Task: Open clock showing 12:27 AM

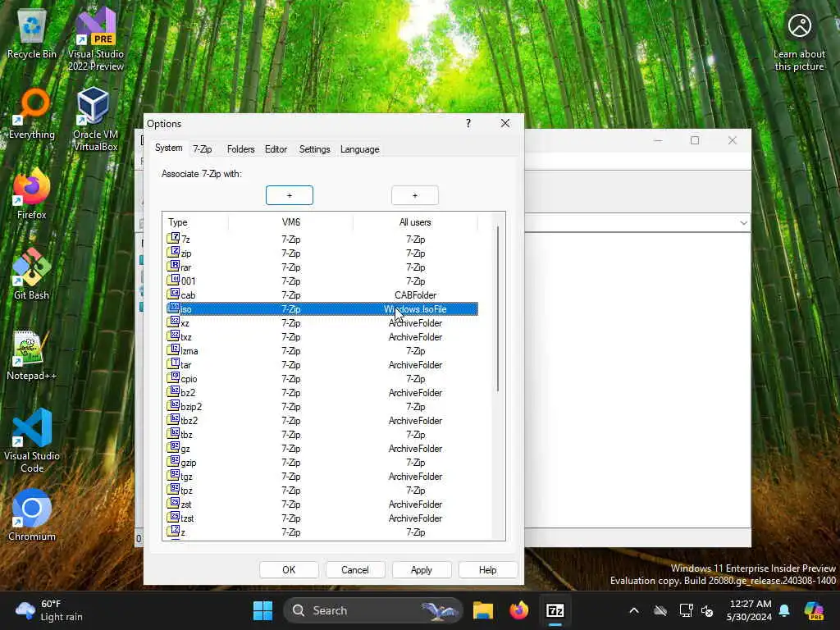Action: (x=749, y=610)
